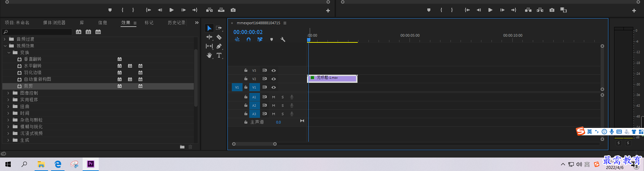Screen dimensions: 644x171
Task: Toggle timeline snapping magnet icon
Action: pos(249,39)
